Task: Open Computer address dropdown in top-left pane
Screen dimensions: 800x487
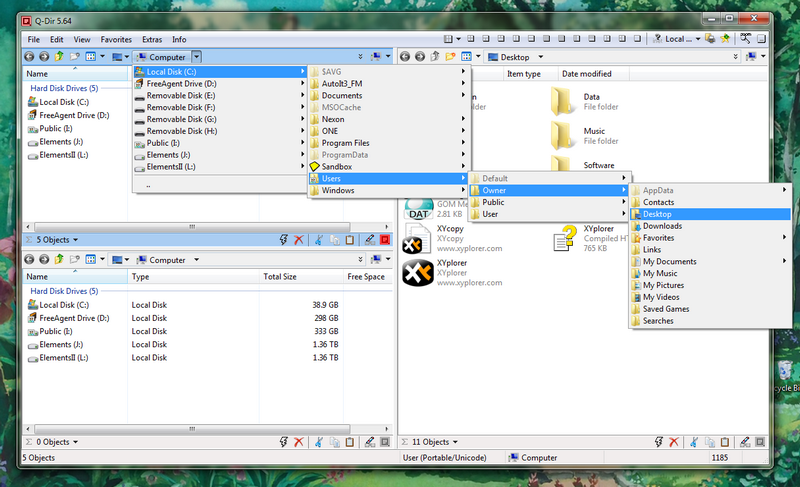Action: pyautogui.click(x=197, y=57)
